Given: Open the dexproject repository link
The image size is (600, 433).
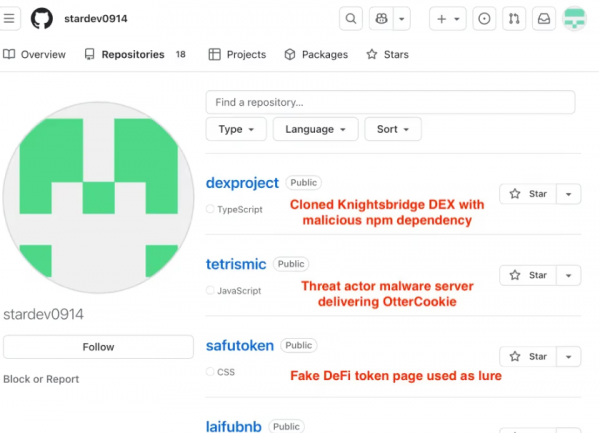Looking at the screenshot, I should coord(242,183).
